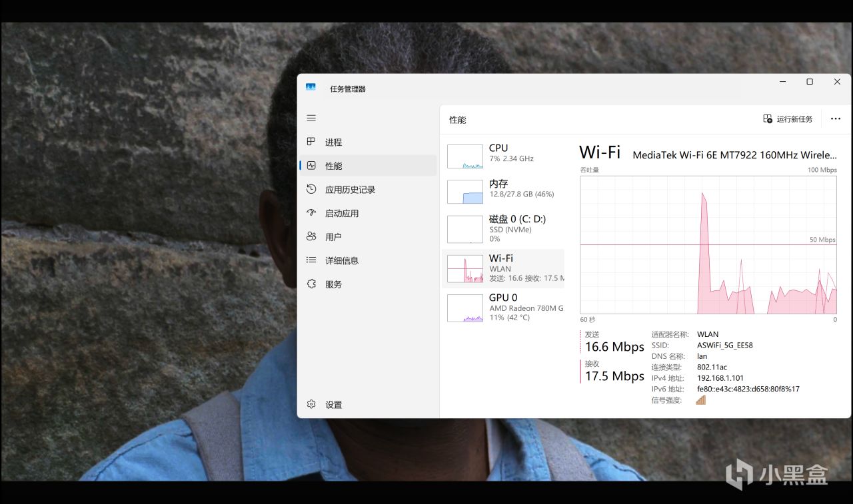Screen dimensions: 853x504
Task: Click the MediaTek Wi-Fi 6E adapter name
Action: click(x=734, y=155)
